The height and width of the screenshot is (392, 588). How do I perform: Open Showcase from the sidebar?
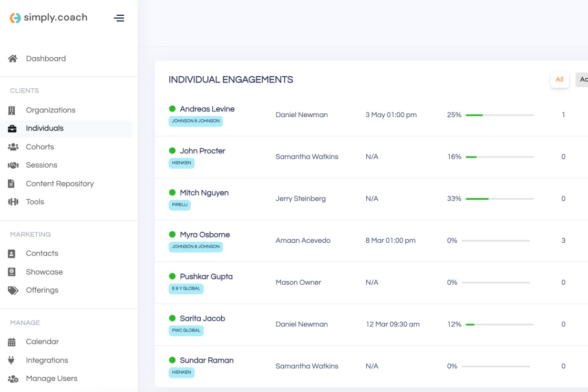tap(44, 272)
